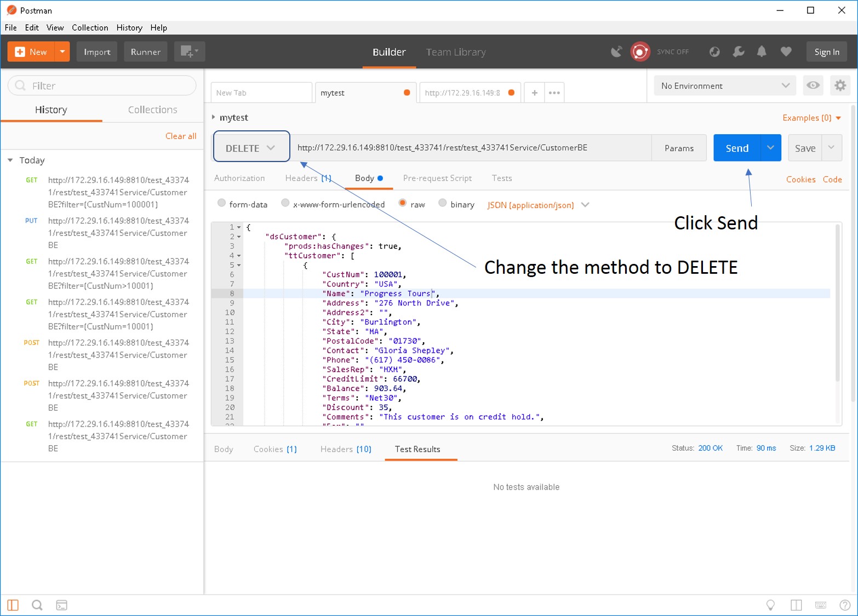Select x-www-form-urlencoded body type

[x=285, y=203]
